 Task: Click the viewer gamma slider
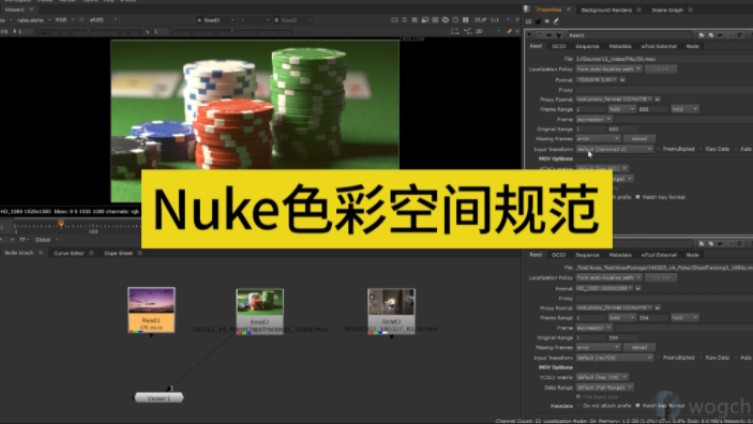click(x=231, y=32)
